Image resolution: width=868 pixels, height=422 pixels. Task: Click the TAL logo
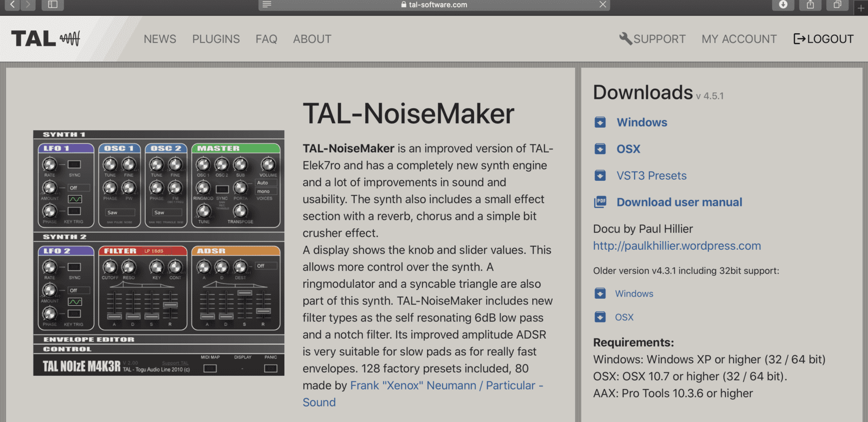tap(46, 39)
